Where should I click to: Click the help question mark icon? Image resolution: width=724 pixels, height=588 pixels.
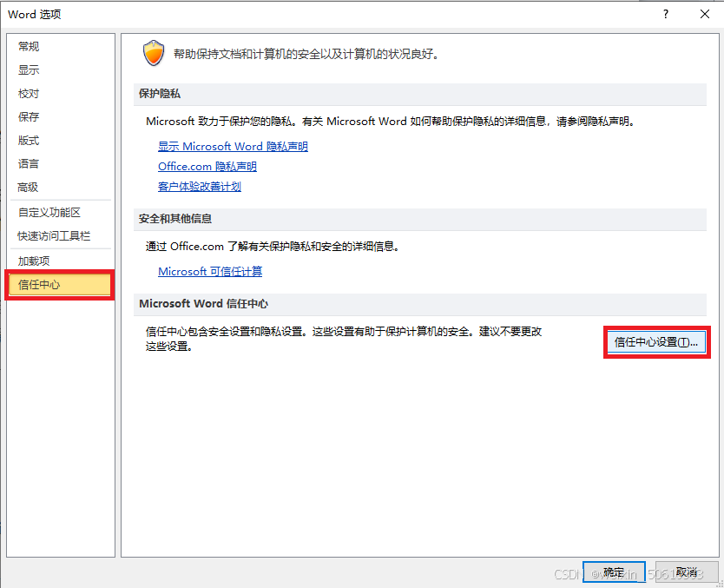[665, 14]
